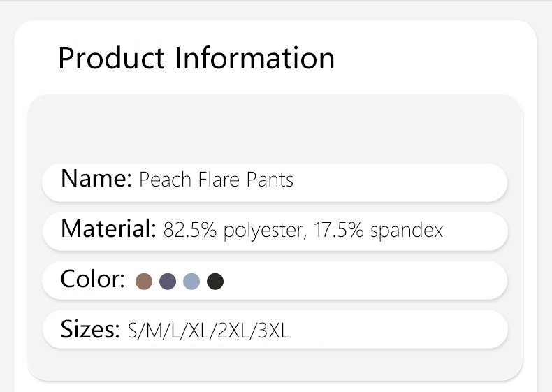
Task: Select the black color swatch
Action: coord(215,282)
